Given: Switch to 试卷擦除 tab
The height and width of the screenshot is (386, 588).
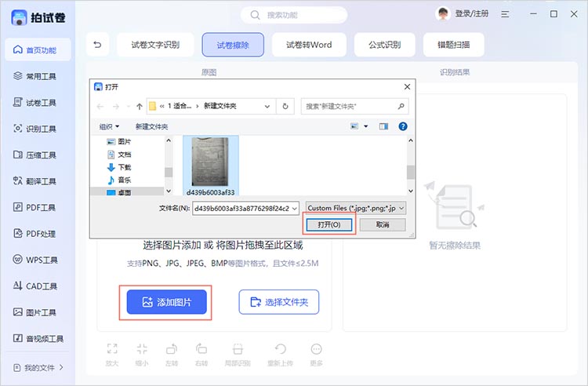Looking at the screenshot, I should tap(233, 45).
